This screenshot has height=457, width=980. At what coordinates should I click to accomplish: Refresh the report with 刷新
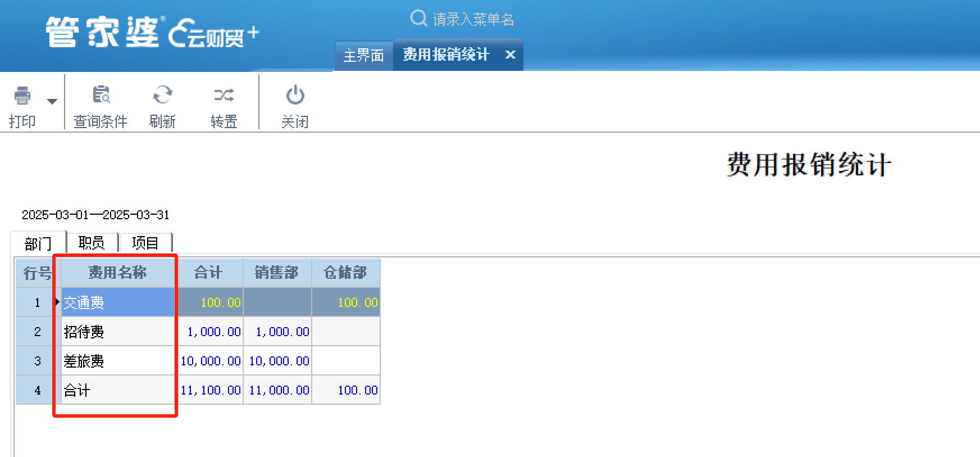click(162, 107)
